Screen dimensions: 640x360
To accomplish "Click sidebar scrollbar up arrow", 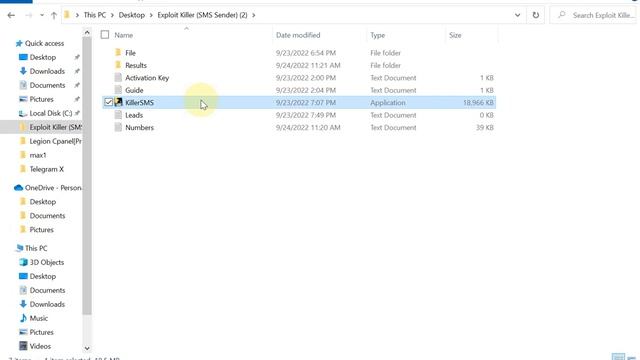I will pyautogui.click(x=87, y=32).
